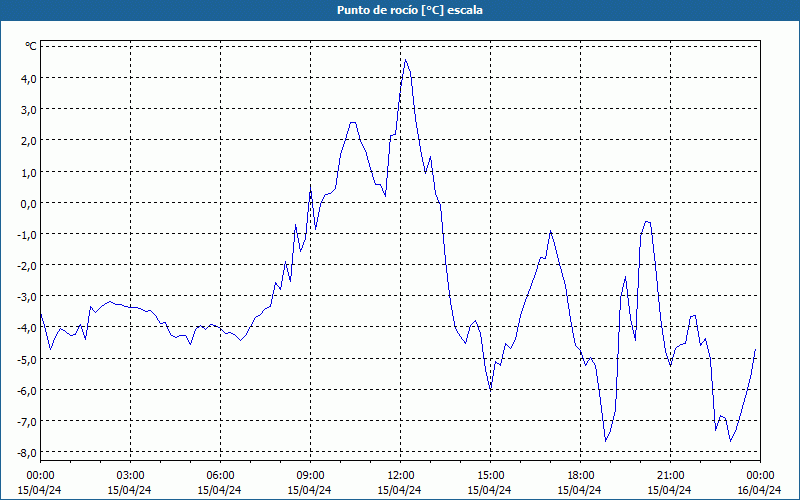Click the -2,0 y-axis label
This screenshot has height=500, width=800.
[x=27, y=265]
